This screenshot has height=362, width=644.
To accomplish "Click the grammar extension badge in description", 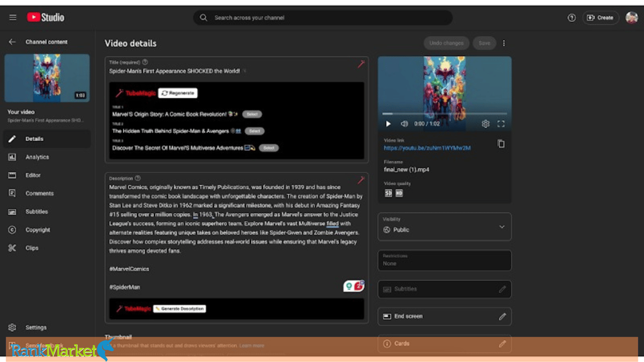I will [x=354, y=286].
